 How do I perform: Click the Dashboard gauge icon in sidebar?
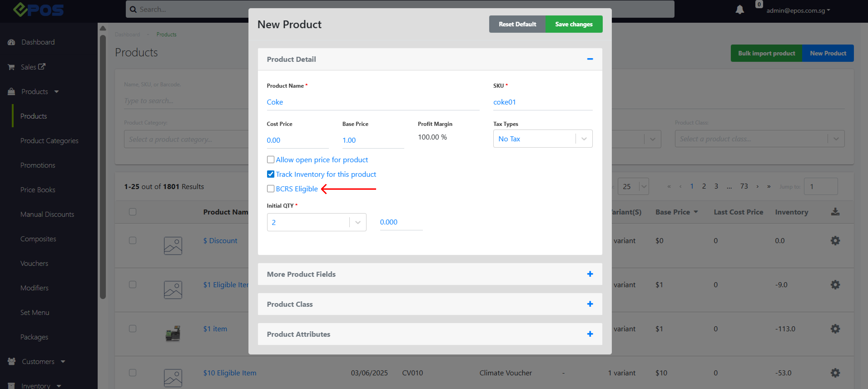[11, 42]
